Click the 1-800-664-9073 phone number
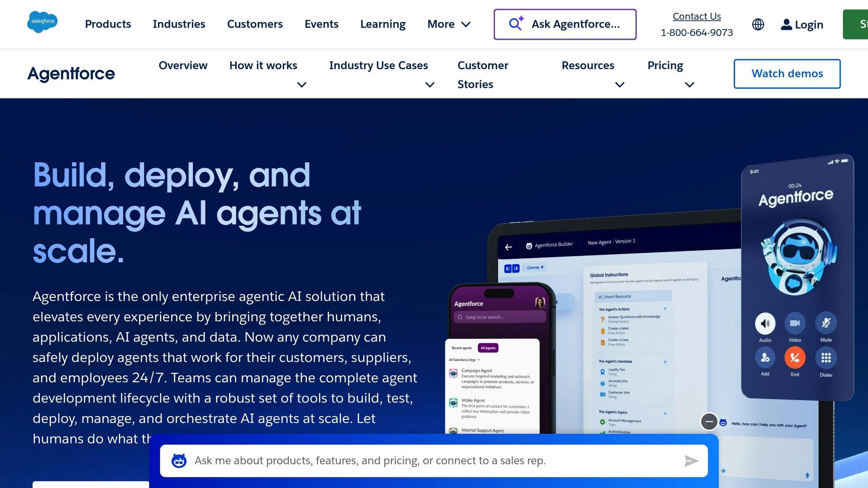Screen dimensions: 868x488 [x=696, y=33]
